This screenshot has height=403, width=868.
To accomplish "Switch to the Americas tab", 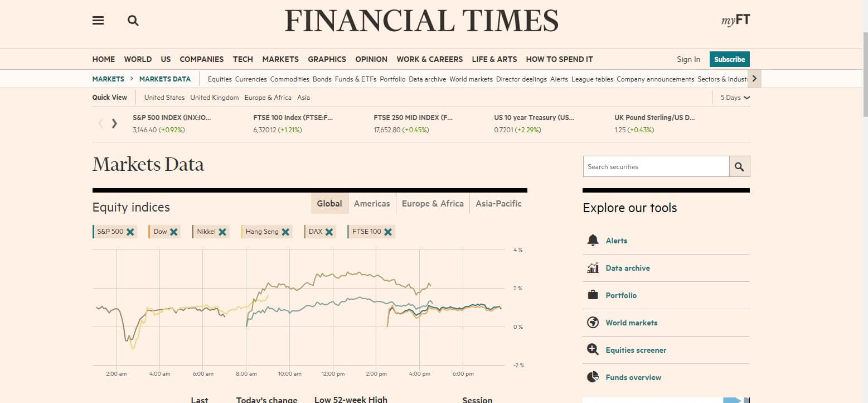I will click(x=372, y=204).
